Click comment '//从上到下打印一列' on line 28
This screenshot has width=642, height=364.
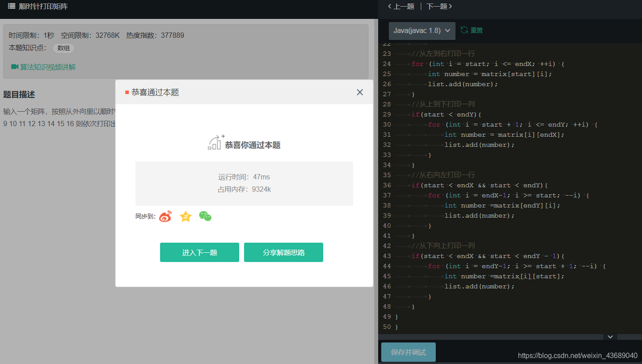tap(443, 104)
